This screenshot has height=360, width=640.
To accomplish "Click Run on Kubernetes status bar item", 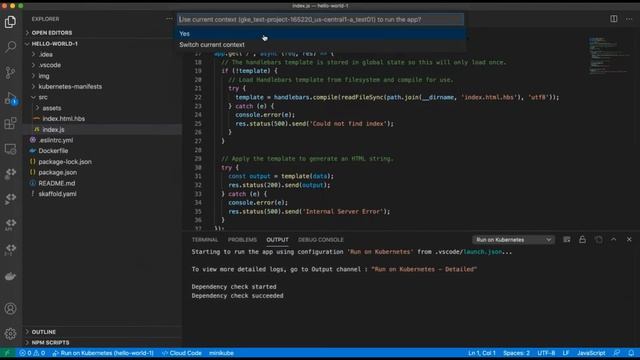I will (103, 353).
